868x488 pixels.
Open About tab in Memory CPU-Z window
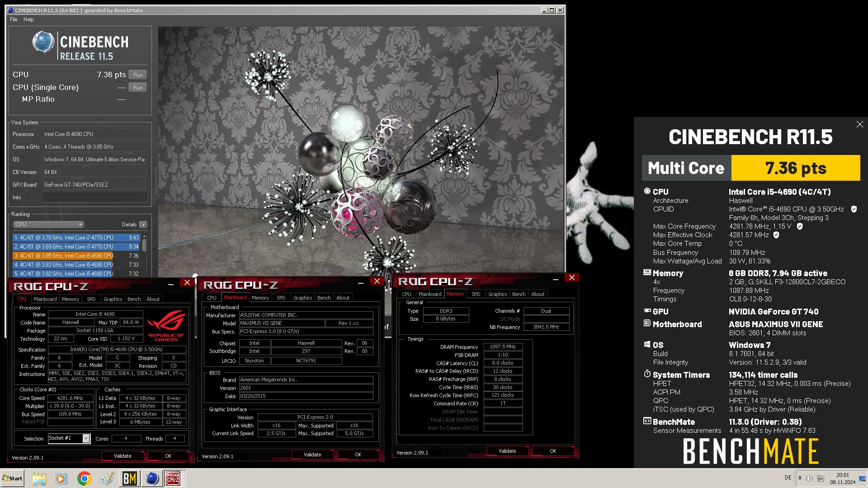click(538, 294)
